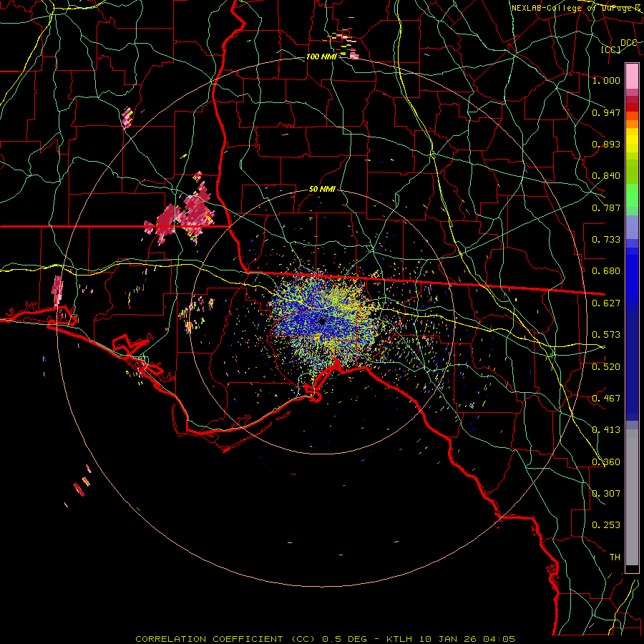The image size is (644, 644).
Task: Click the CORRELATION COEFFICIENT (CC) caption text
Action: pos(225,639)
